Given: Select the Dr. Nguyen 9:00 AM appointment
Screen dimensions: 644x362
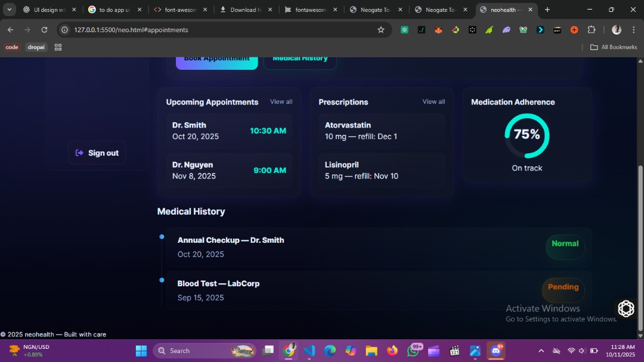Looking at the screenshot, I should [229, 170].
